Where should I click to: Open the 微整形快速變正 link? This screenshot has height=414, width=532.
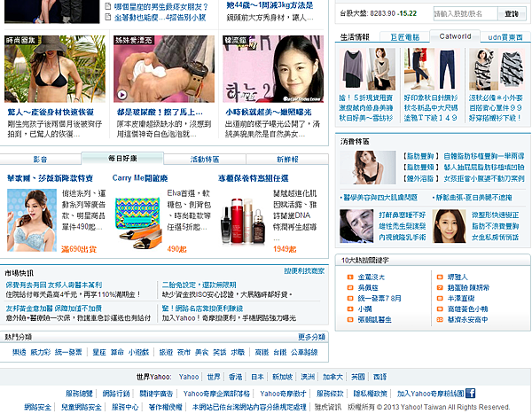point(495,215)
